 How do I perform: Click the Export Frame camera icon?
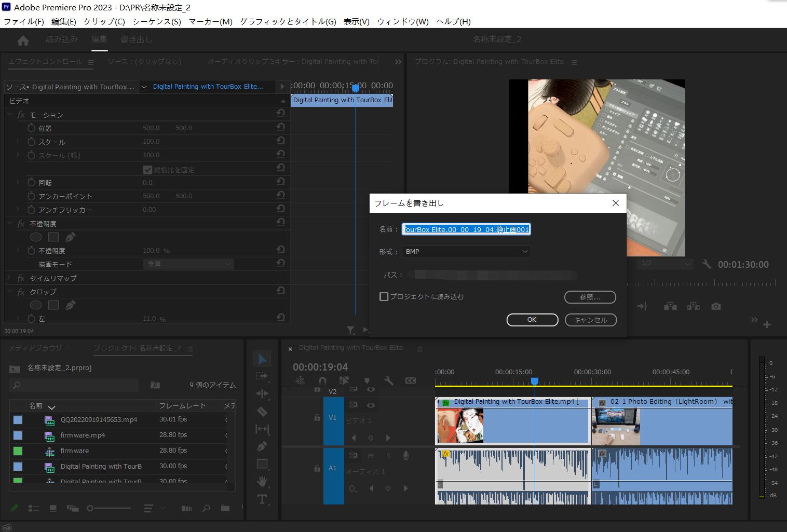[x=716, y=306]
